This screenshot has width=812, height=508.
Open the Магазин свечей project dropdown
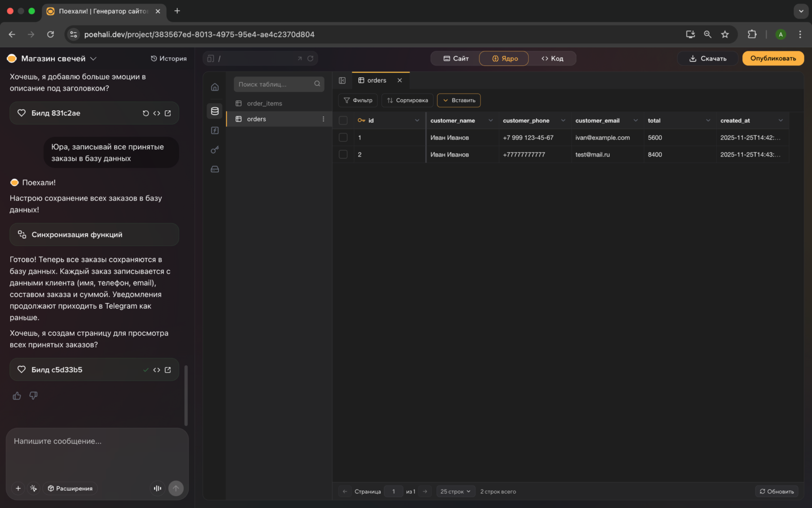pos(93,59)
